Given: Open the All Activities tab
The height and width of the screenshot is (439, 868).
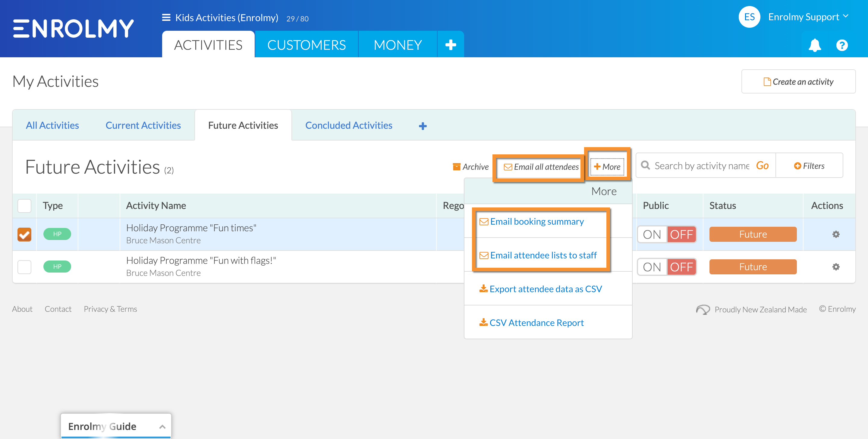Looking at the screenshot, I should click(52, 125).
